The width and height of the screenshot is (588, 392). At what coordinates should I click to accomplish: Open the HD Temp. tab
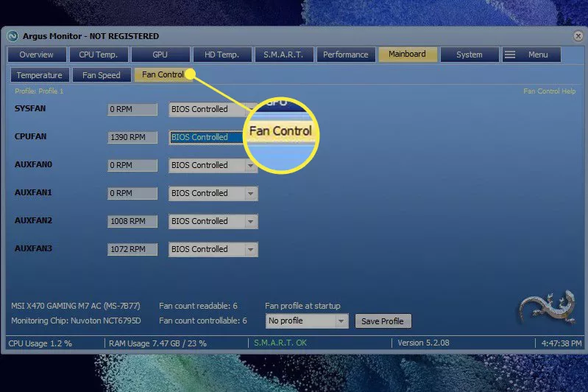(222, 55)
